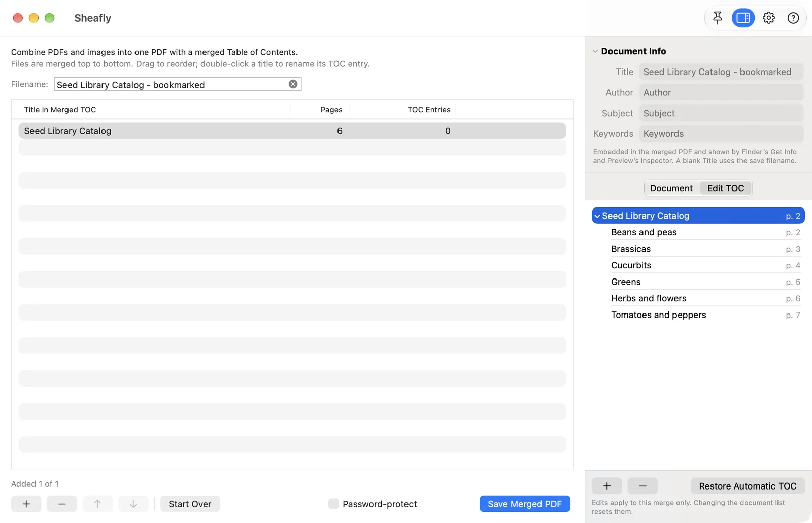Click the Keywords field
The image size is (812, 523).
pyautogui.click(x=721, y=134)
